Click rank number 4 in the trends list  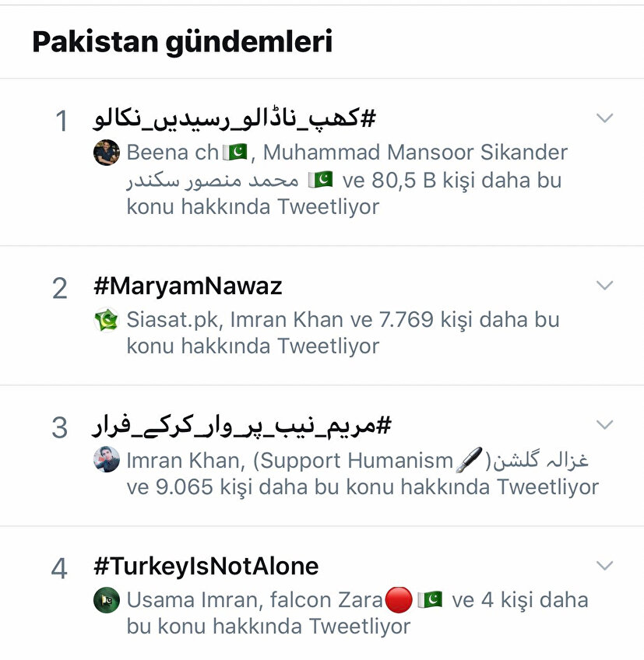[x=60, y=569]
